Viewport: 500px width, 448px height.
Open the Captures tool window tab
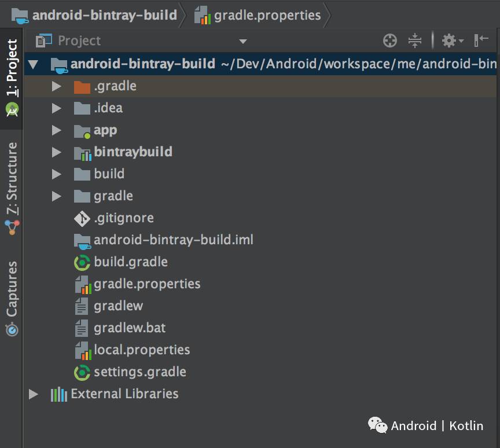[12, 299]
